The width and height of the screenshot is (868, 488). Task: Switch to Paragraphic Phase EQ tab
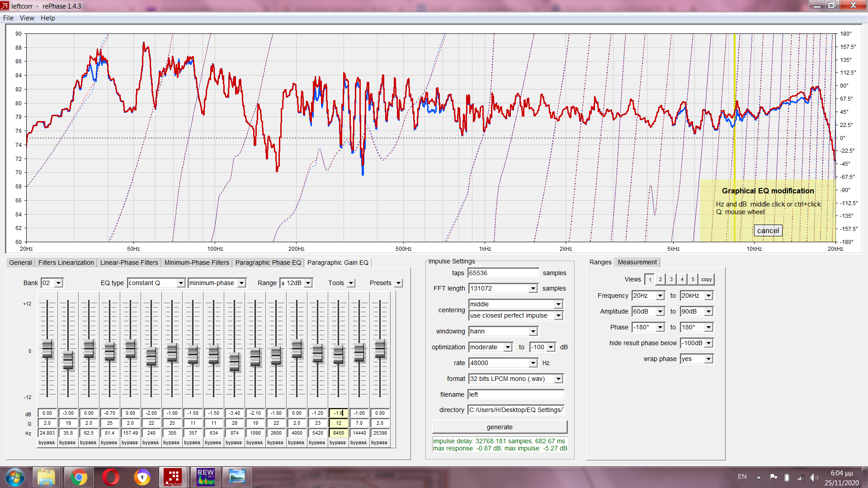point(268,263)
